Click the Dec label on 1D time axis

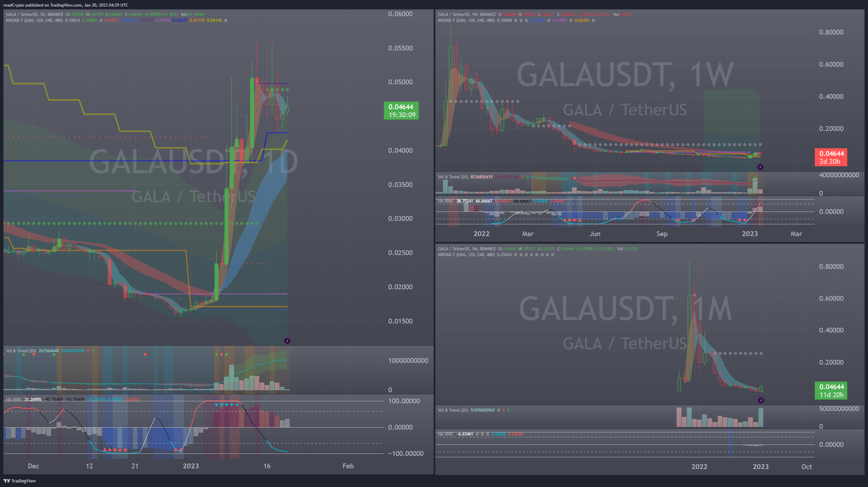tap(34, 466)
